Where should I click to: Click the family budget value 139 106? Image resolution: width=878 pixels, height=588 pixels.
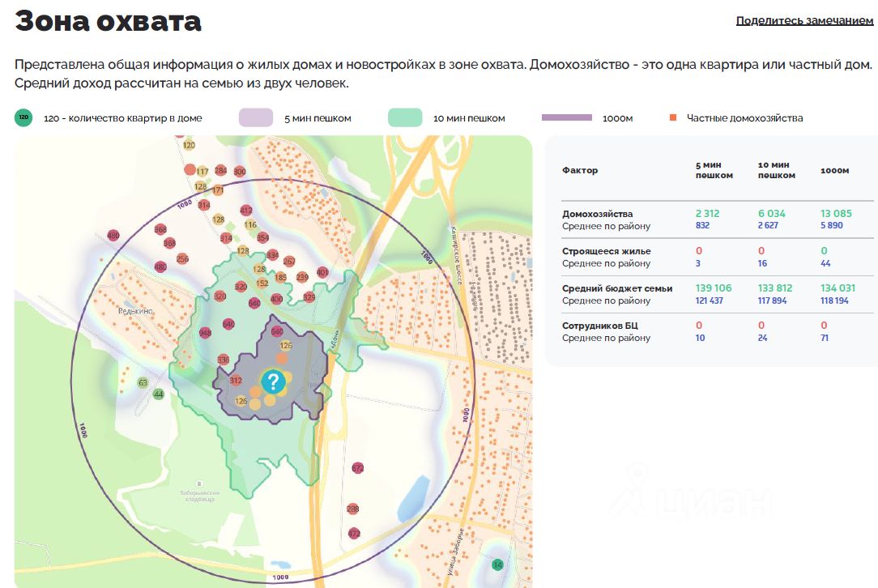[x=714, y=288]
